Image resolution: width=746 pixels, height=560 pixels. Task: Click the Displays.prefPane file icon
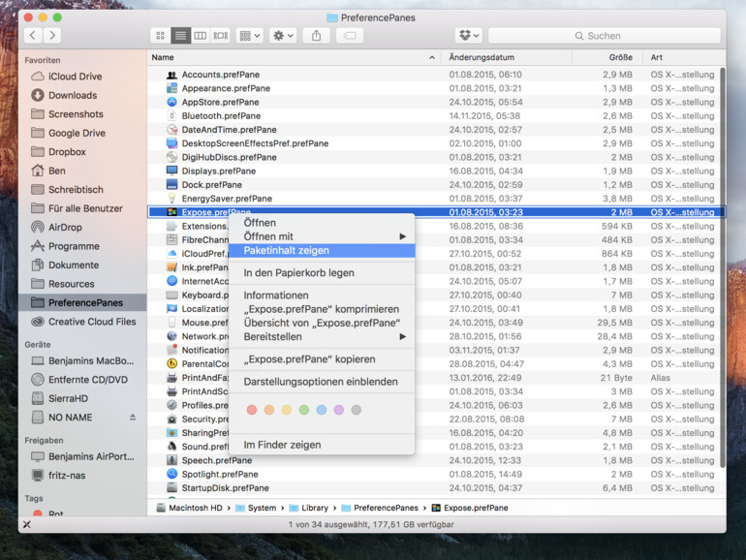pos(171,171)
